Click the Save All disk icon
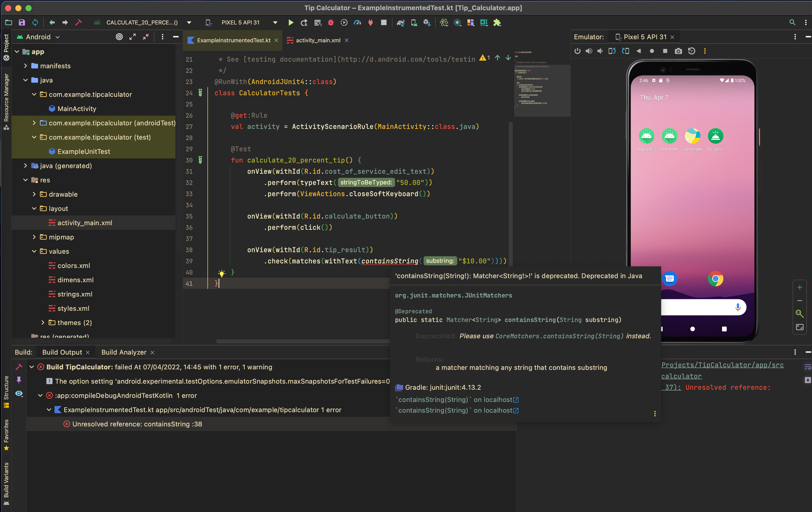812x512 pixels. point(22,23)
